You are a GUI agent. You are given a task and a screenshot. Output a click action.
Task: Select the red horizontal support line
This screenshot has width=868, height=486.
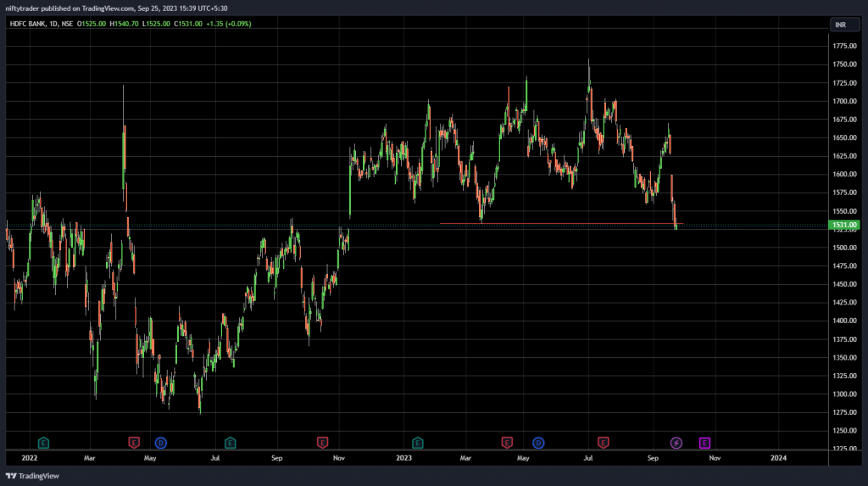561,224
